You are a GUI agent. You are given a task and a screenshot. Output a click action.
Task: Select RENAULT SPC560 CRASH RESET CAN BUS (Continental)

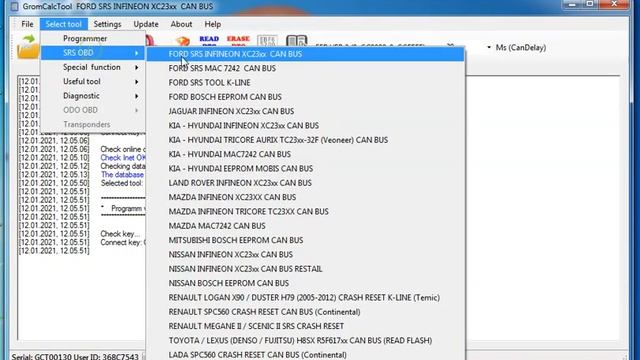pyautogui.click(x=305, y=311)
